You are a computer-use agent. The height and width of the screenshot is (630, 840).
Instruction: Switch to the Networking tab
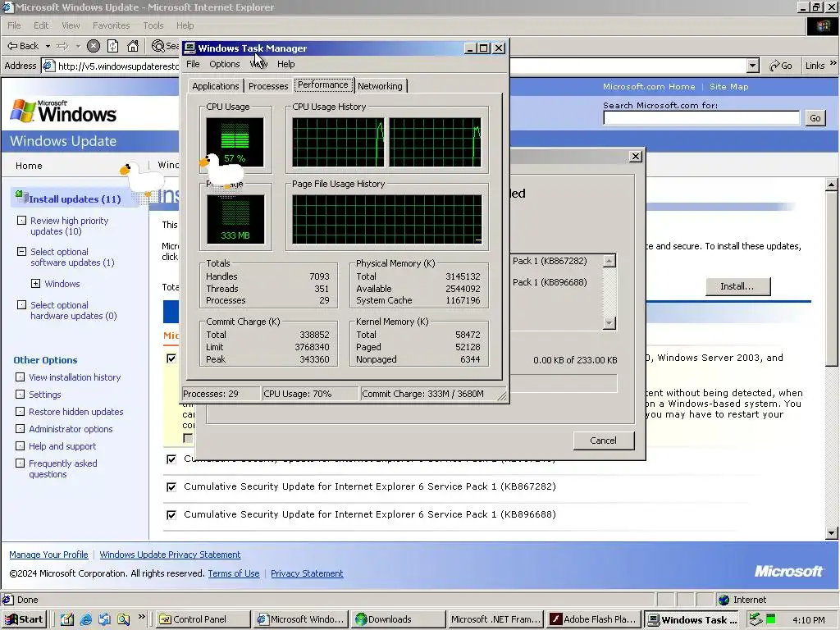(380, 86)
